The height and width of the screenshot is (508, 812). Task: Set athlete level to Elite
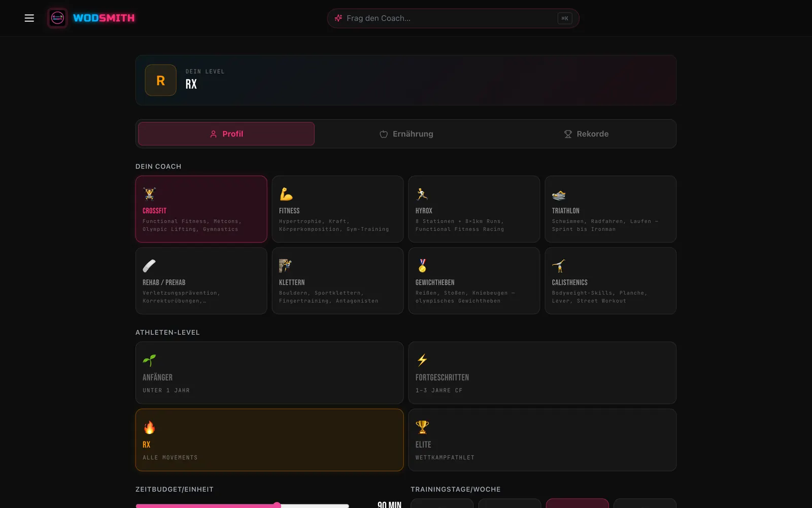coord(543,440)
